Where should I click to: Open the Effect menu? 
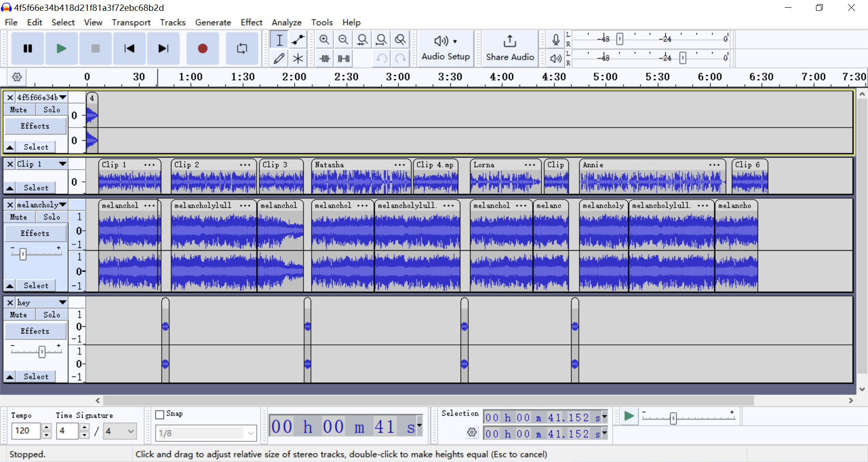click(251, 22)
